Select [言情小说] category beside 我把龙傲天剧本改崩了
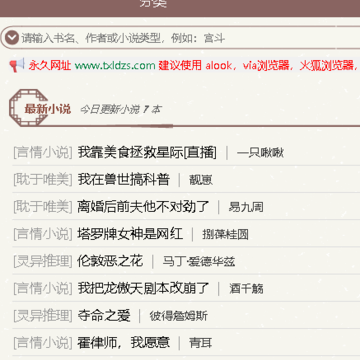The height and width of the screenshot is (360, 360). (x=43, y=288)
